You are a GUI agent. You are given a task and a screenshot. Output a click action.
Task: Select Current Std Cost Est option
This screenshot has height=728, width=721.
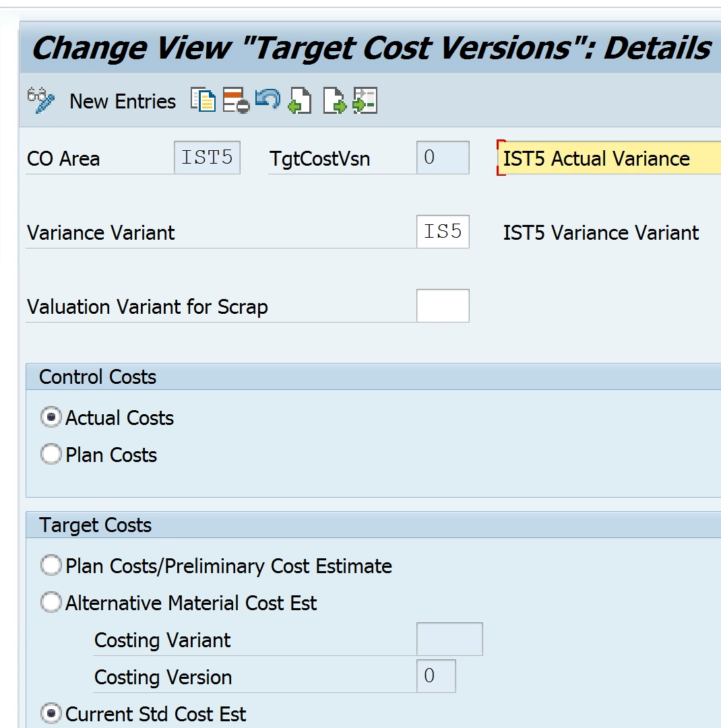click(51, 714)
